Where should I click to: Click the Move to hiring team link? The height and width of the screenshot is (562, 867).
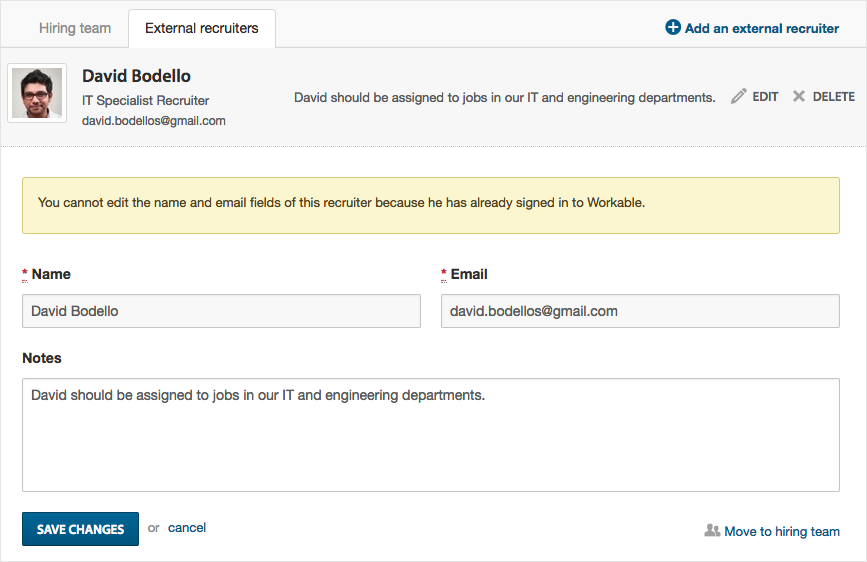coord(782,532)
